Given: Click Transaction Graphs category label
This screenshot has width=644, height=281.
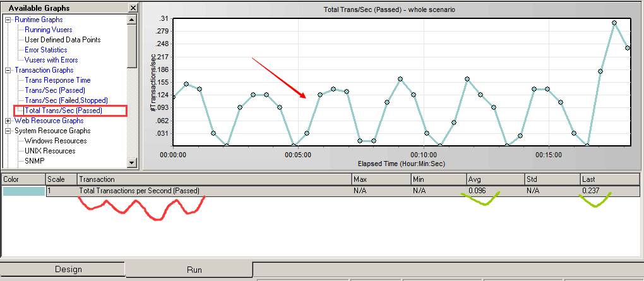Looking at the screenshot, I should pyautogui.click(x=44, y=70).
